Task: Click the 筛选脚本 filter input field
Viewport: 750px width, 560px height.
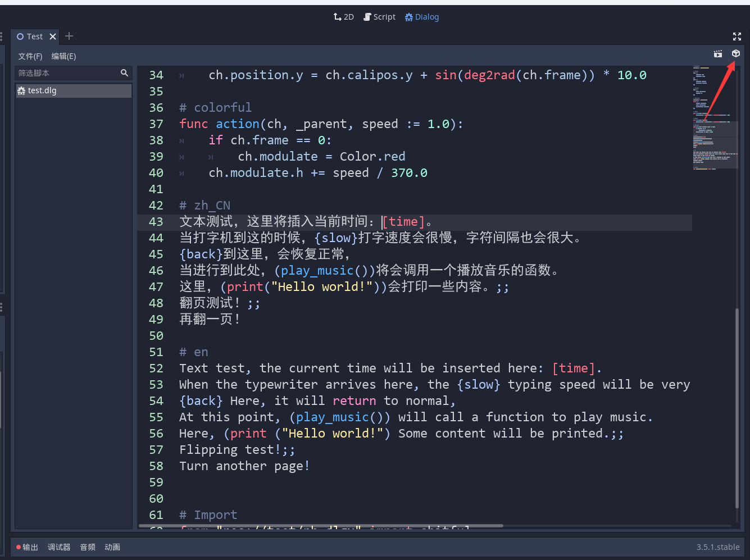Action: 66,73
